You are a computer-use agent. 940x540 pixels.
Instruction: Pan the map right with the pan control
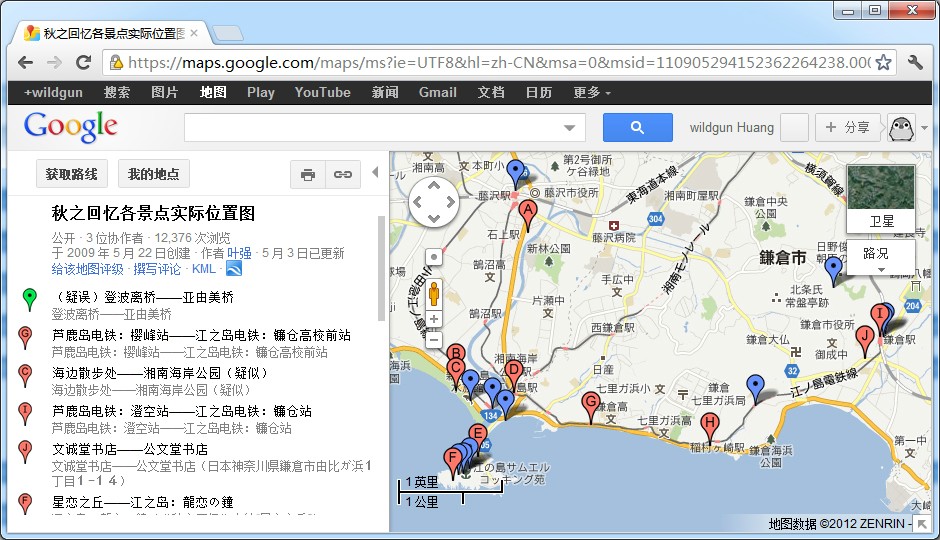[x=451, y=203]
